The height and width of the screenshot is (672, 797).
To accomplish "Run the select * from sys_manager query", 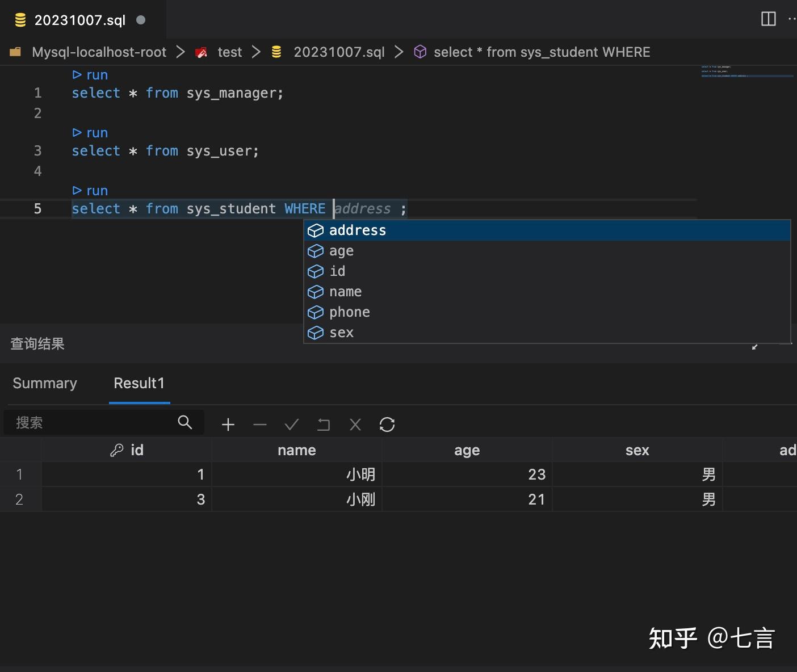I will (90, 74).
